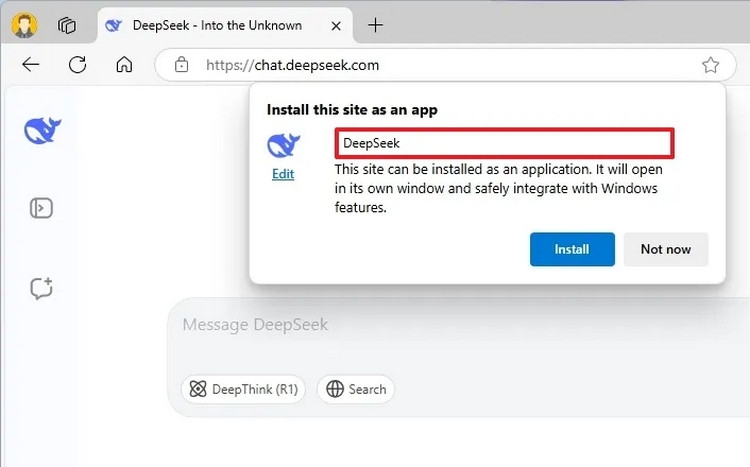The width and height of the screenshot is (750, 467).
Task: Click the DeepSeek whale logo in sidebar
Action: click(43, 130)
